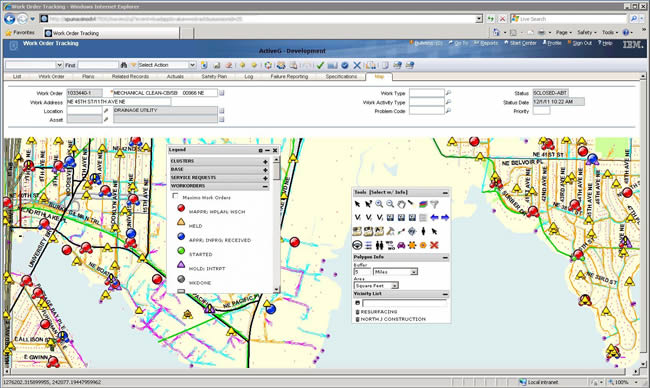Image resolution: width=650 pixels, height=388 pixels.
Task: Expand the CLUSTERS legend section
Action: tap(265, 161)
